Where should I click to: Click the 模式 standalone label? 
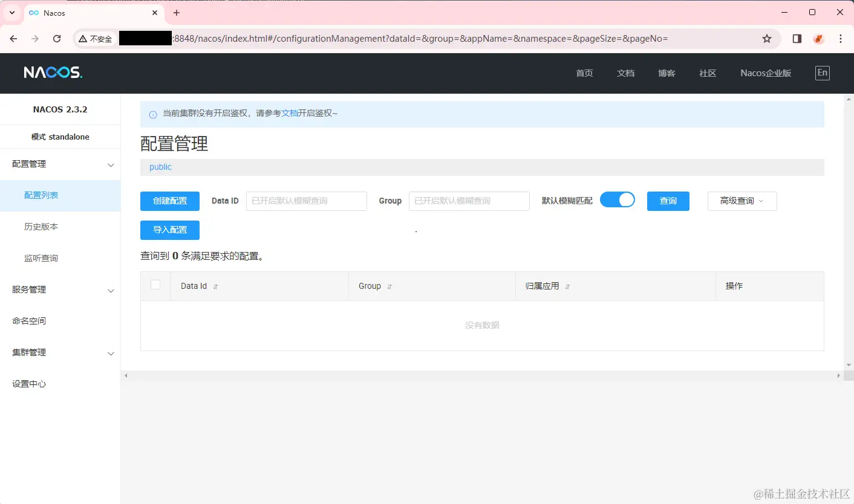[x=60, y=137]
